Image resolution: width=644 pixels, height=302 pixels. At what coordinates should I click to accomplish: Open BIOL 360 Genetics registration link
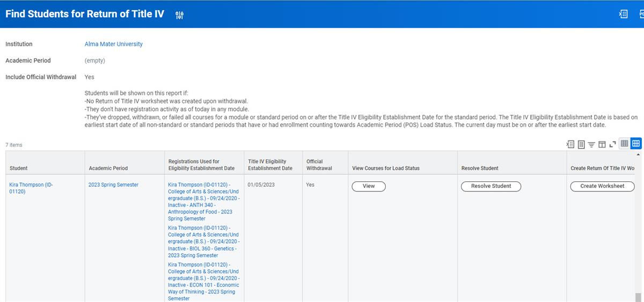point(204,241)
